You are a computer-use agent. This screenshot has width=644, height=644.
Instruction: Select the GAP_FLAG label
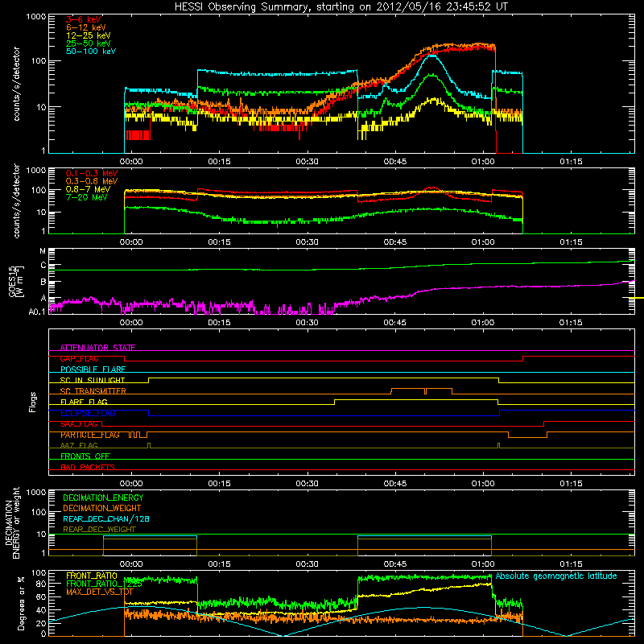[x=79, y=358]
